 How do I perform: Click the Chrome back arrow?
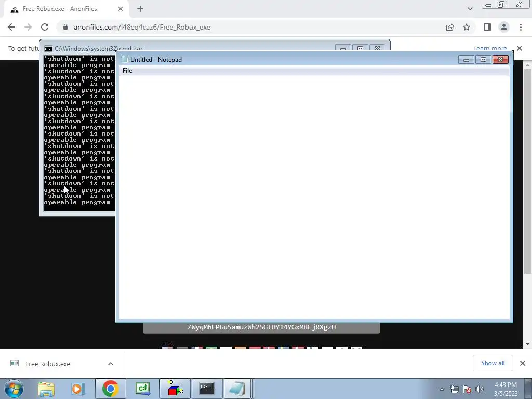[11, 27]
